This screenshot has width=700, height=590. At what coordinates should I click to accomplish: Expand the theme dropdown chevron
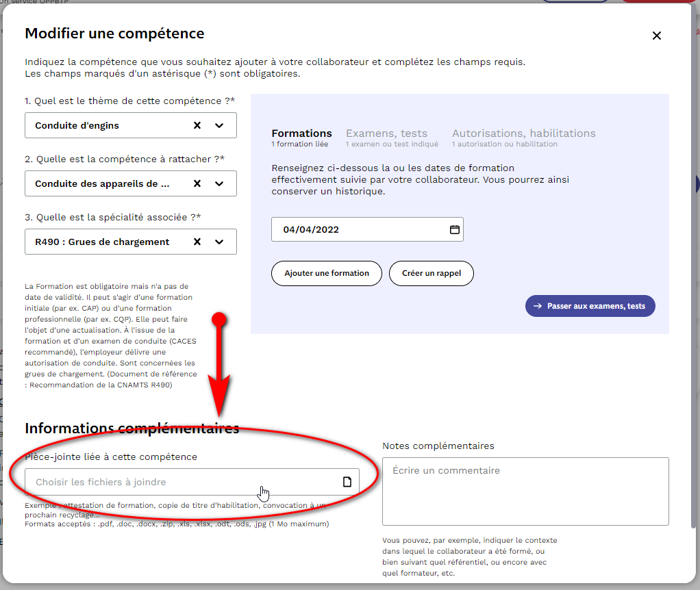tap(219, 125)
